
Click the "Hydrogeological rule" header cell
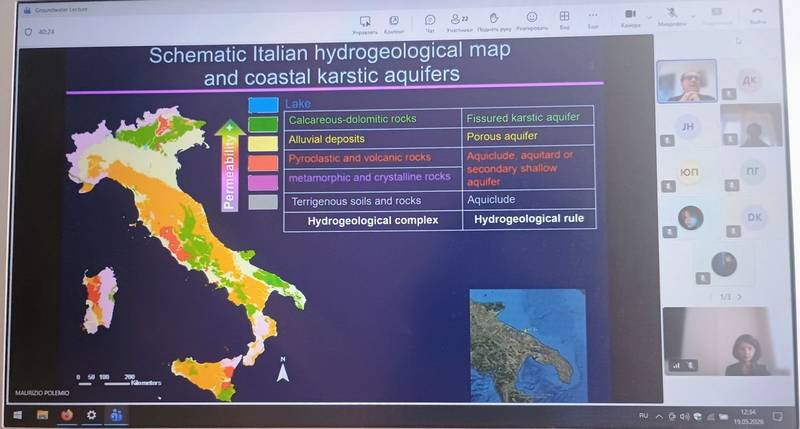point(529,219)
